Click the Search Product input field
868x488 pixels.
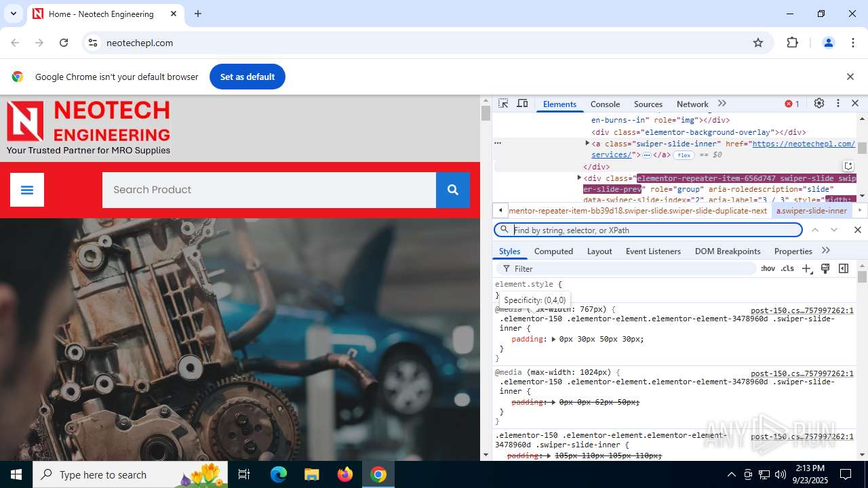click(269, 190)
